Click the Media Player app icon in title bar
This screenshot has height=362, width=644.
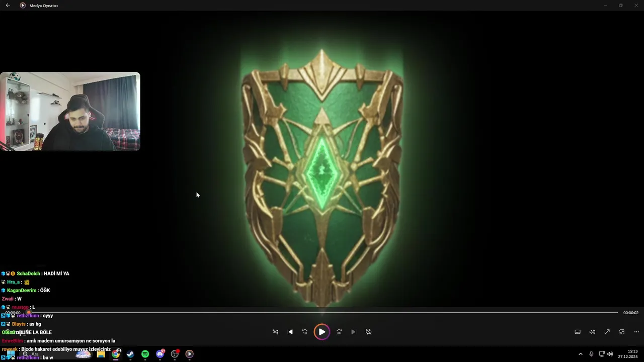23,6
